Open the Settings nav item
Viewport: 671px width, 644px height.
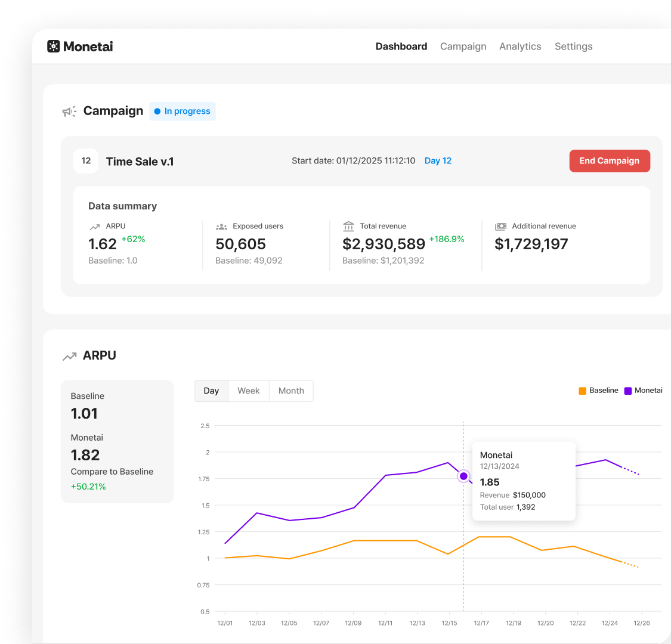pyautogui.click(x=573, y=47)
